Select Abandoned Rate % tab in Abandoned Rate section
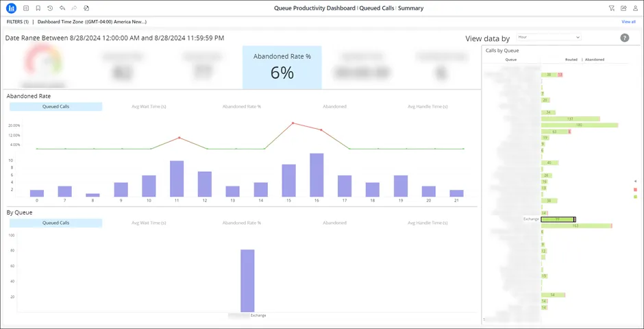This screenshot has height=329, width=644. pos(241,106)
